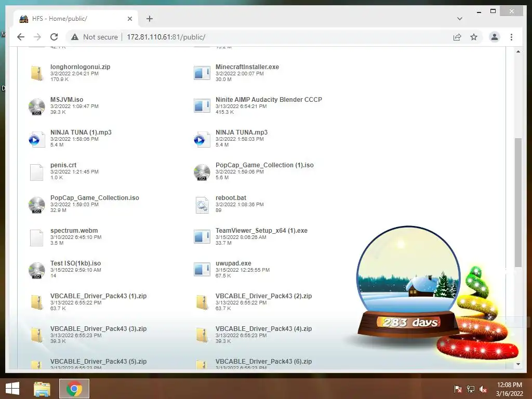Click the VBCABLE_Driver_Pack43 (1).zip folder icon
Screen dimensions: 532x399
tap(37, 302)
